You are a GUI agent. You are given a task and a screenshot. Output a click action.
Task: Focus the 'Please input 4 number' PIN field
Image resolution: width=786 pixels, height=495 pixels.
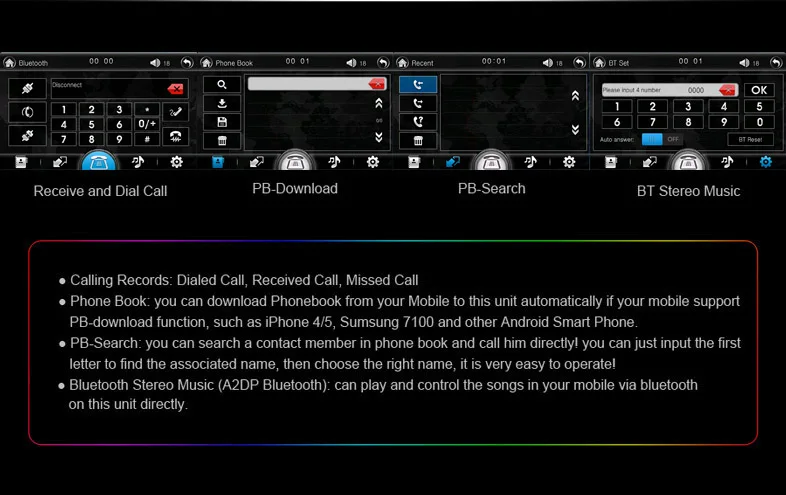click(670, 90)
